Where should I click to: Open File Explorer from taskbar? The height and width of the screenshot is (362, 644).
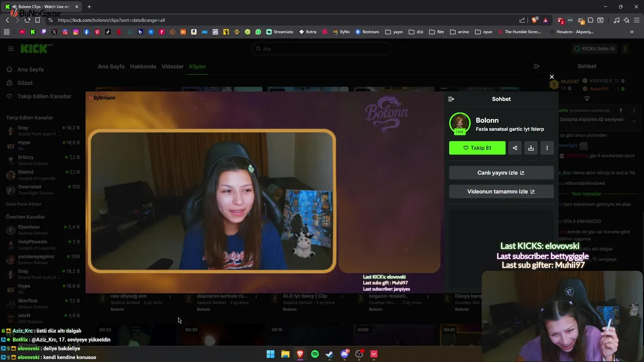click(x=285, y=354)
